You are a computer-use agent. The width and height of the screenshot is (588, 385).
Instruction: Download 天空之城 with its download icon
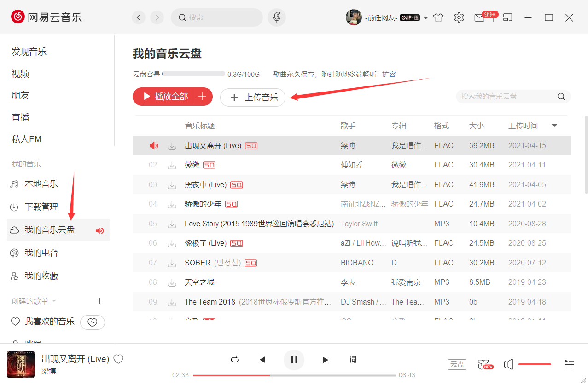point(172,282)
